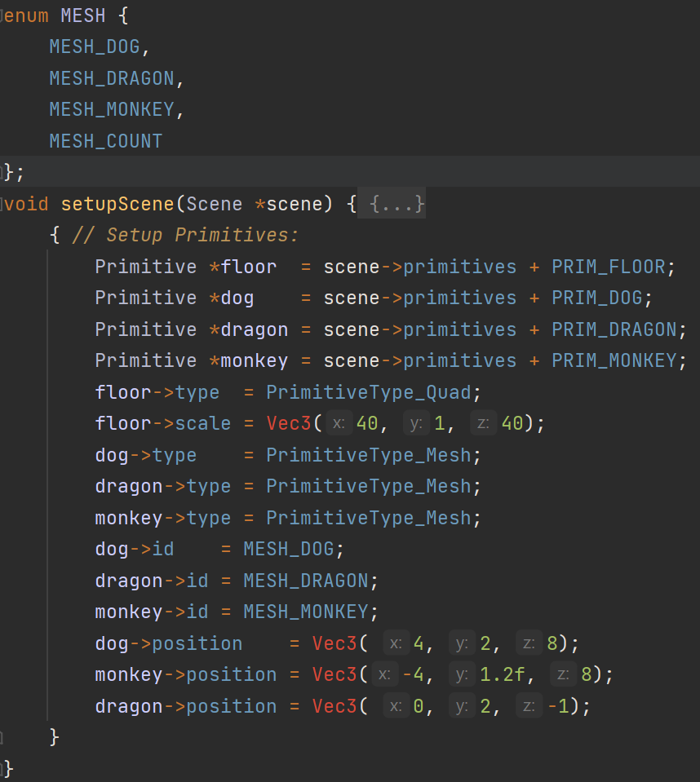Click MESH_DRAGON in the enum list

(x=111, y=79)
